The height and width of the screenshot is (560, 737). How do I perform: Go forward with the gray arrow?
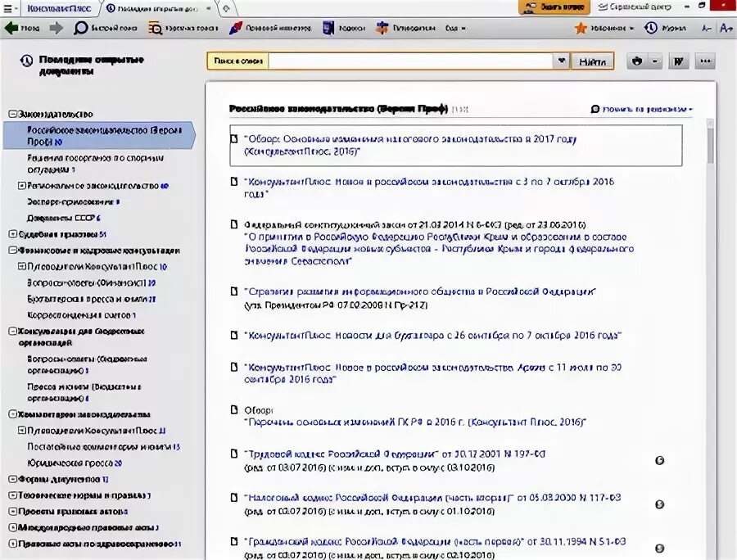(x=57, y=28)
